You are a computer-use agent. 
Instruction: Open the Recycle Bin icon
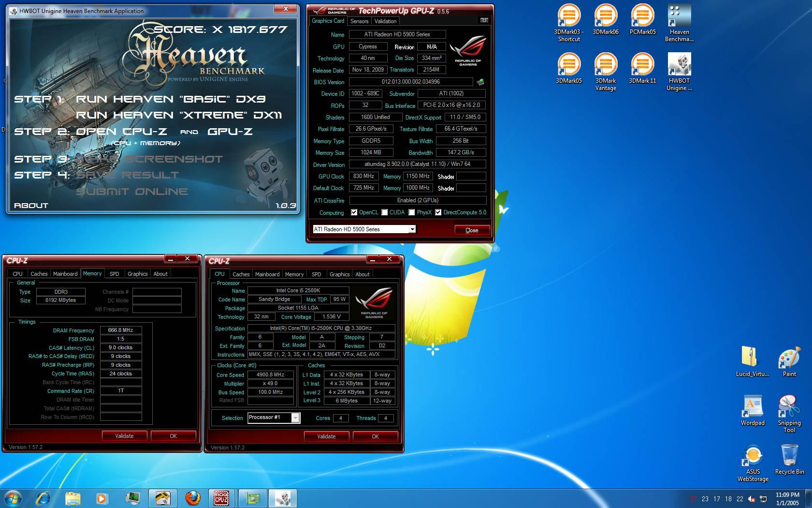[789, 459]
